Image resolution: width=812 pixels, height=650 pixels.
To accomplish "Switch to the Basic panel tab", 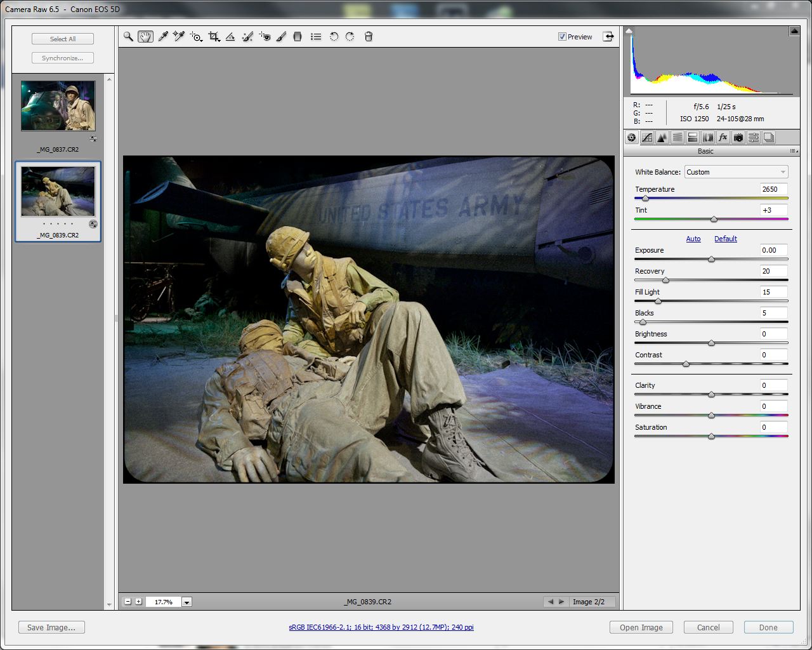I will point(632,138).
